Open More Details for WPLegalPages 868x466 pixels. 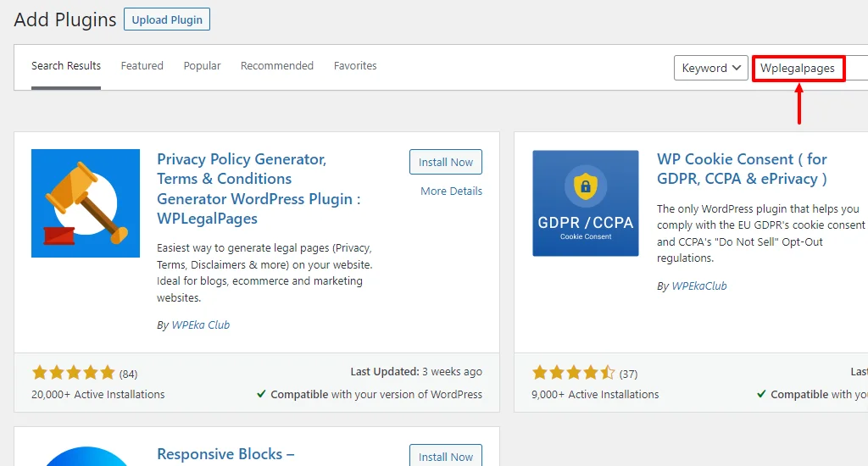[451, 191]
